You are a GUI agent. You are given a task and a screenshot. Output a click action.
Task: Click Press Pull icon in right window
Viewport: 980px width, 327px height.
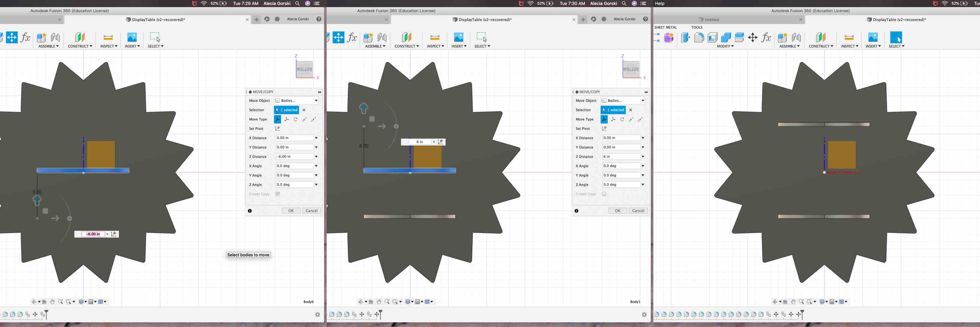(x=685, y=37)
